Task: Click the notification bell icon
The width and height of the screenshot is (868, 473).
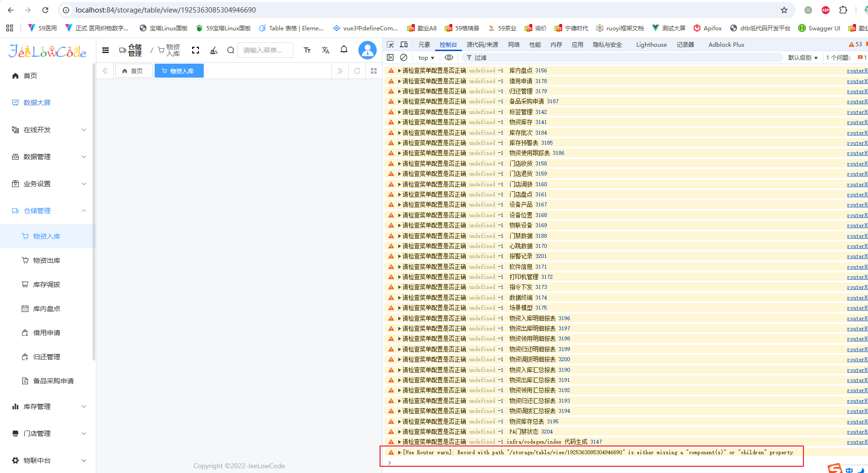Action: [344, 50]
